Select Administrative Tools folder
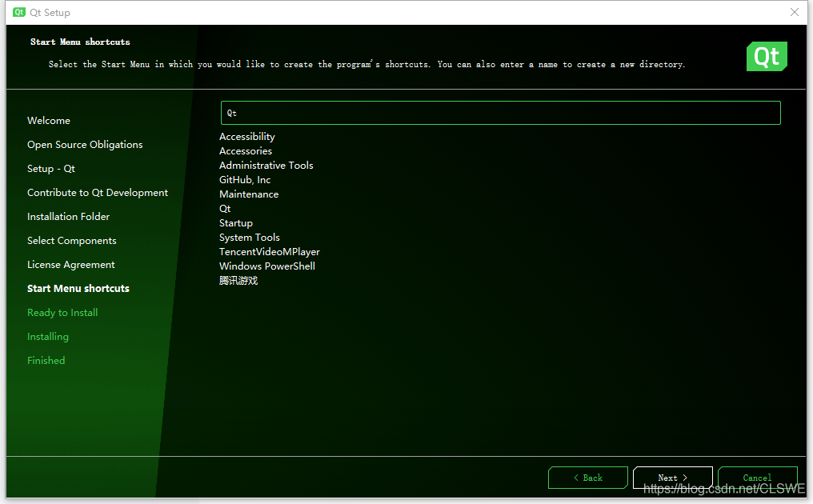 266,166
